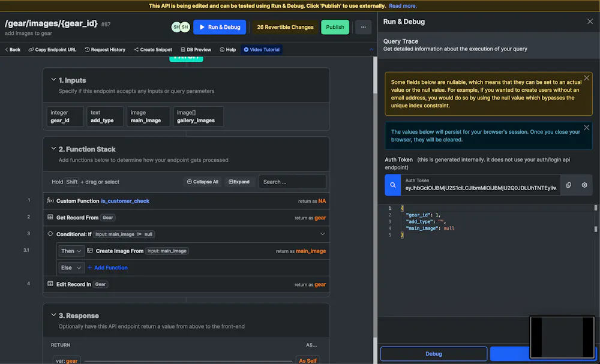600x364 pixels.
Task: Open the three-dots more options menu
Action: 363,27
